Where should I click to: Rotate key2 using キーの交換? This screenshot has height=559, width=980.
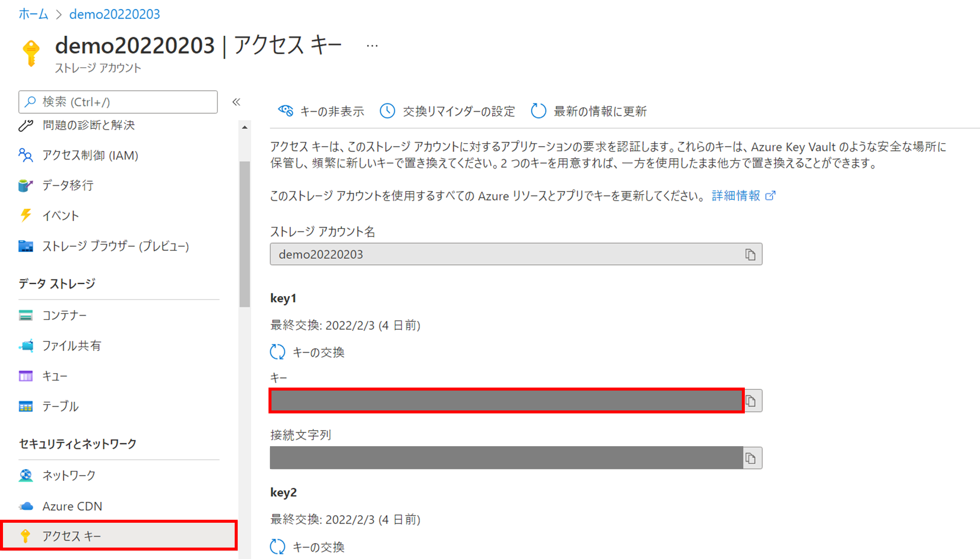coord(319,547)
